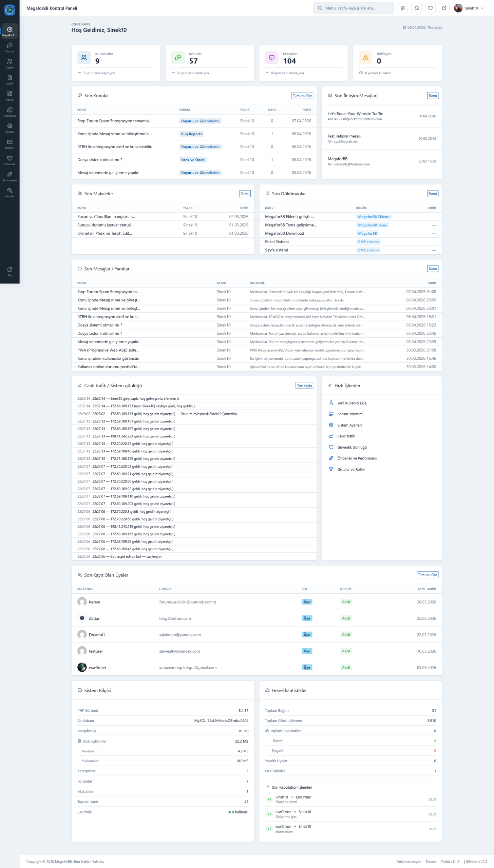This screenshot has width=494, height=868.
Task: Click the Tam sayfa button
Action: click(304, 386)
